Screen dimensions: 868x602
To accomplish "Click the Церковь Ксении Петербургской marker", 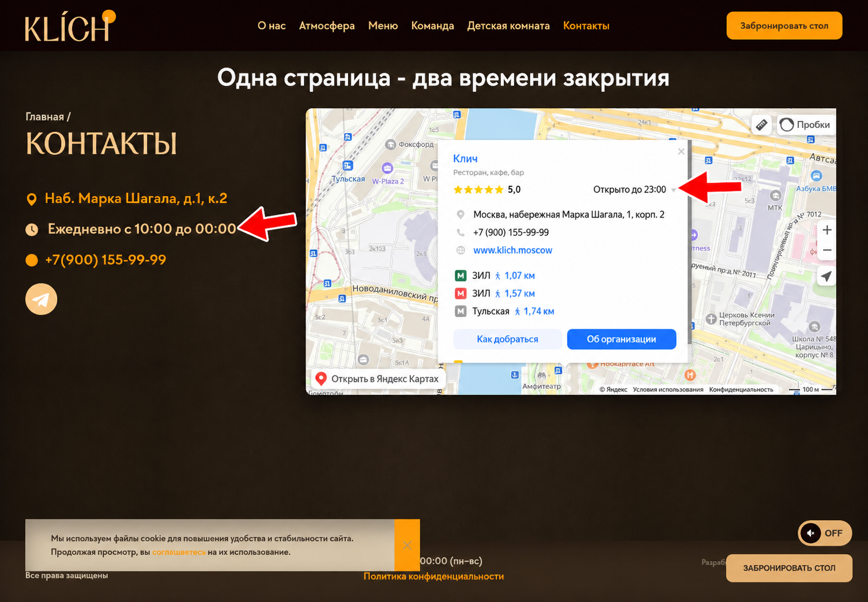I will point(711,319).
